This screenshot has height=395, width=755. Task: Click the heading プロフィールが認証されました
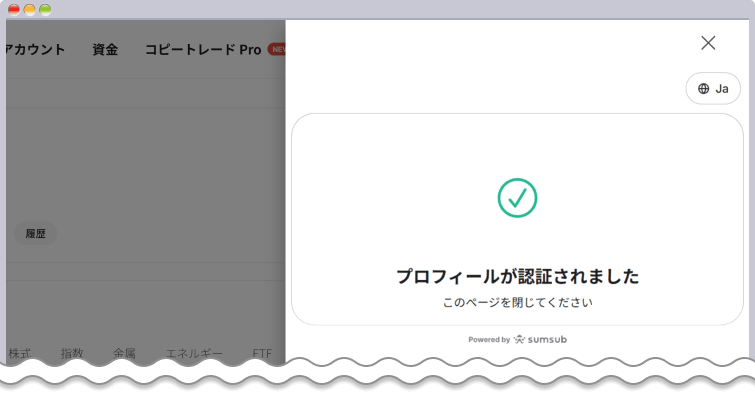click(x=518, y=276)
